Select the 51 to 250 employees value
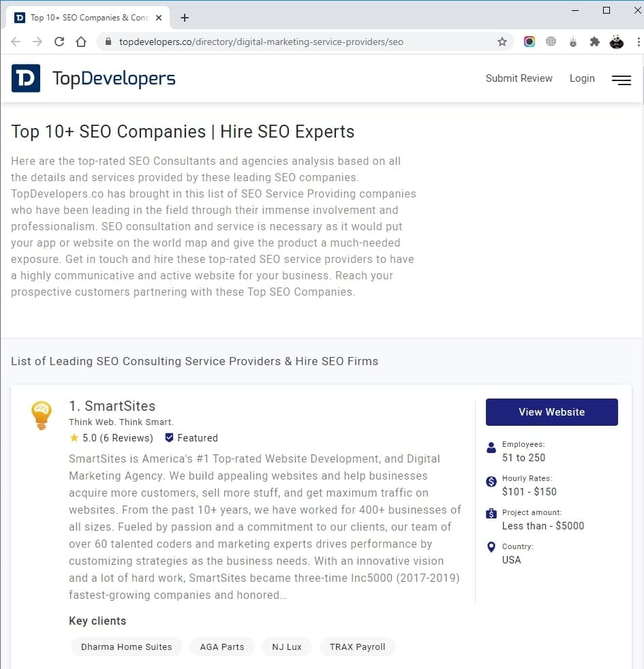Viewport: 644px width, 669px height. 523,458
